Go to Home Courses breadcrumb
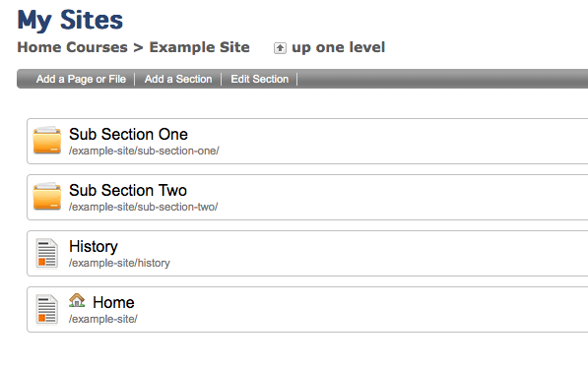 pyautogui.click(x=72, y=47)
